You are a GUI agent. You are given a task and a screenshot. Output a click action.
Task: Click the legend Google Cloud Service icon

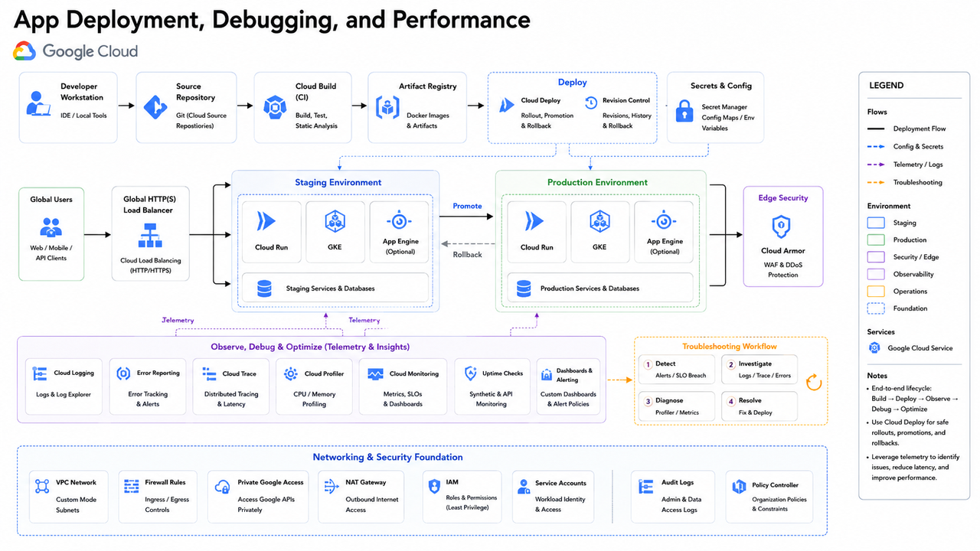point(875,348)
